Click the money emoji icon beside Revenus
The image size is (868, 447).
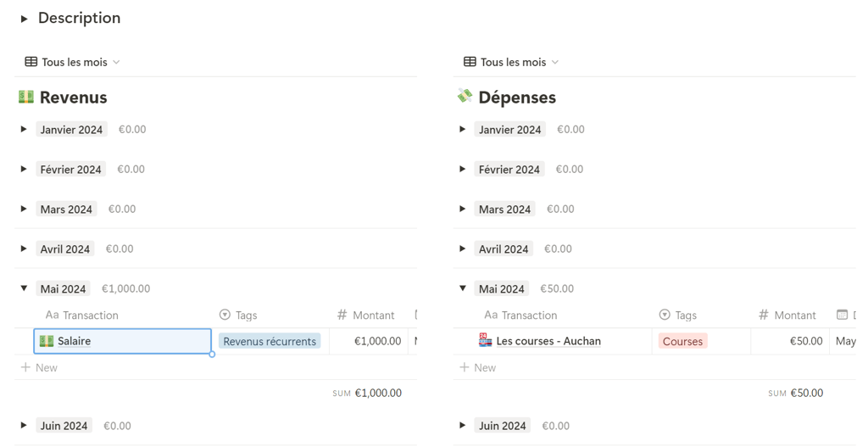(26, 97)
